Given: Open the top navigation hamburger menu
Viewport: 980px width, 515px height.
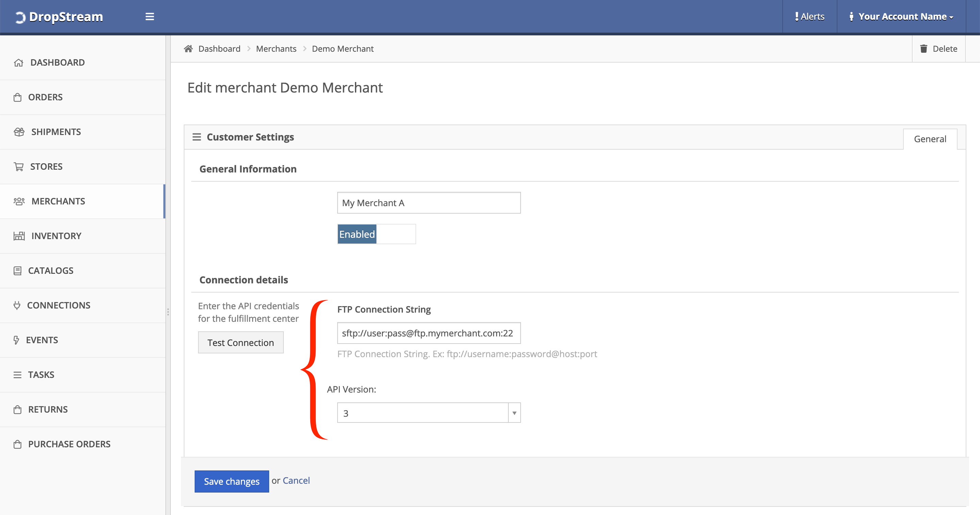Looking at the screenshot, I should (x=150, y=16).
